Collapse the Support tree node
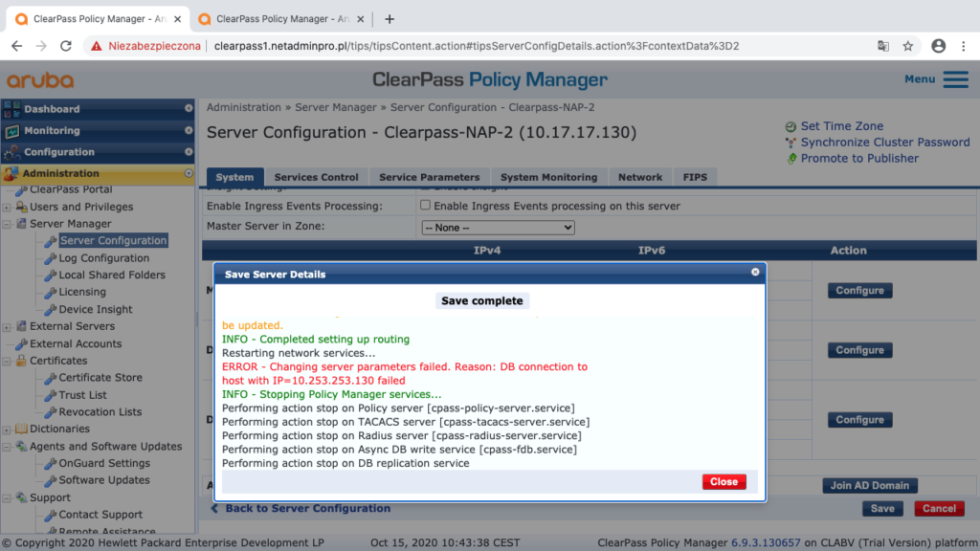 click(7, 498)
